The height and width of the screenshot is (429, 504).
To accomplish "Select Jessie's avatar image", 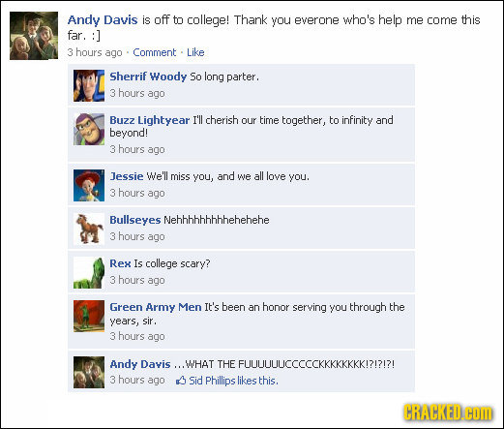I will [89, 185].
